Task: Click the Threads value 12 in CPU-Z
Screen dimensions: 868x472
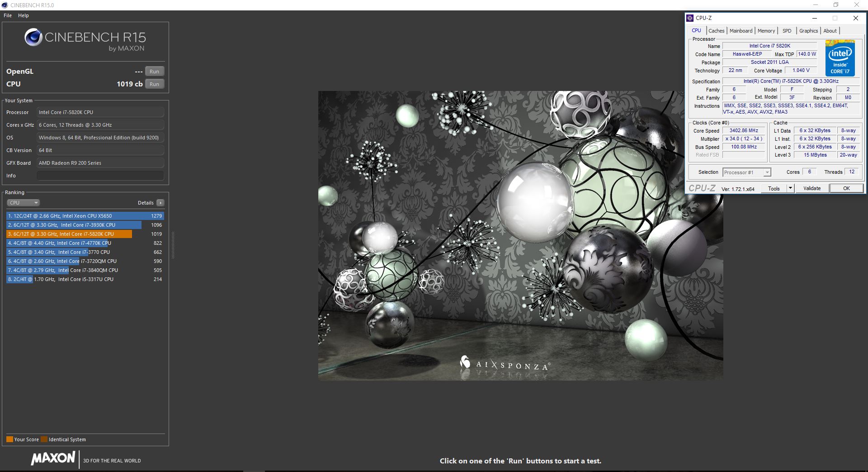Action: (852, 172)
